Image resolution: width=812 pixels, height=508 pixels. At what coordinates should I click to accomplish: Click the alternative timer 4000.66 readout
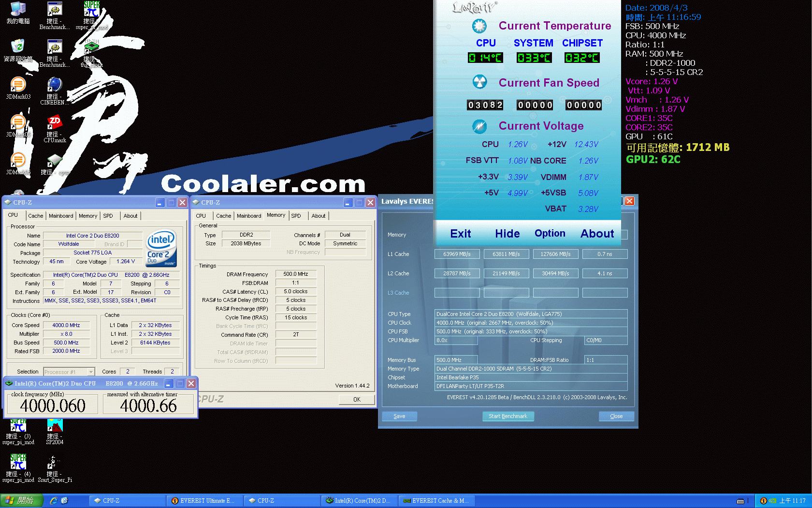148,405
